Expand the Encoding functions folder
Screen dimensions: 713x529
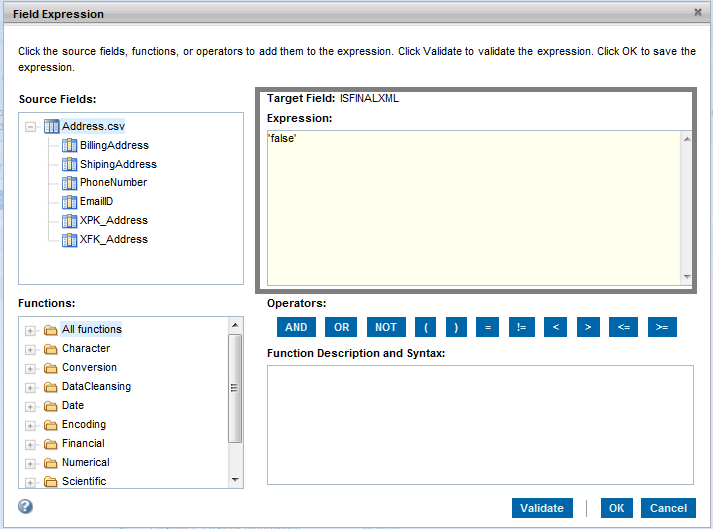30,426
